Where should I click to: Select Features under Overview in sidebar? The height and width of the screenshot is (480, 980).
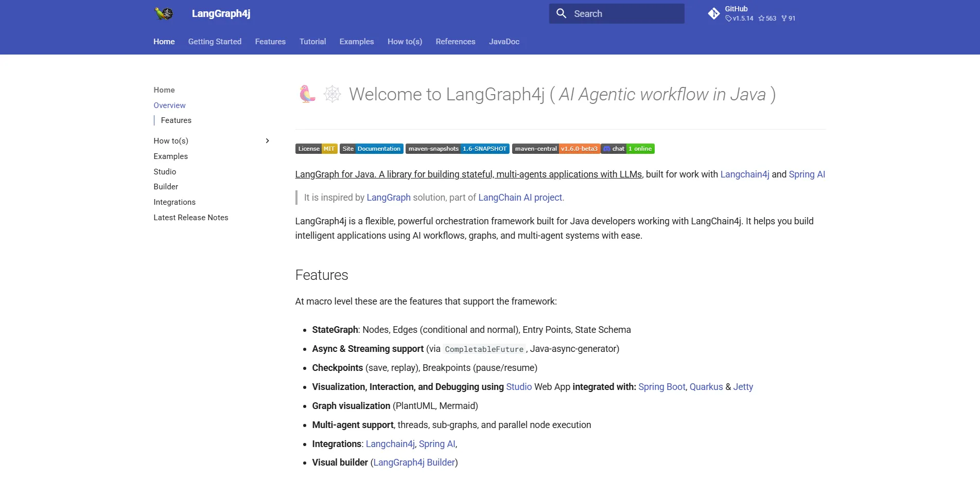[x=175, y=120]
